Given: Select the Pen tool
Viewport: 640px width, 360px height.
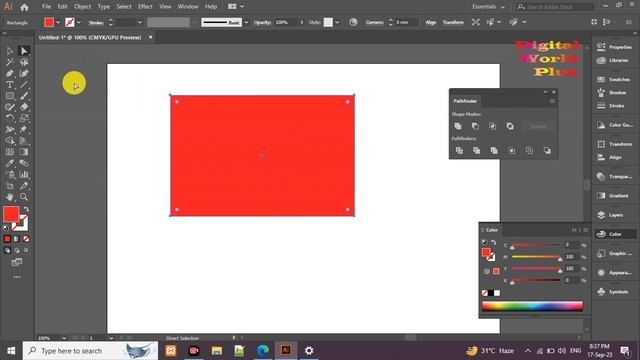Looking at the screenshot, I should point(10,73).
